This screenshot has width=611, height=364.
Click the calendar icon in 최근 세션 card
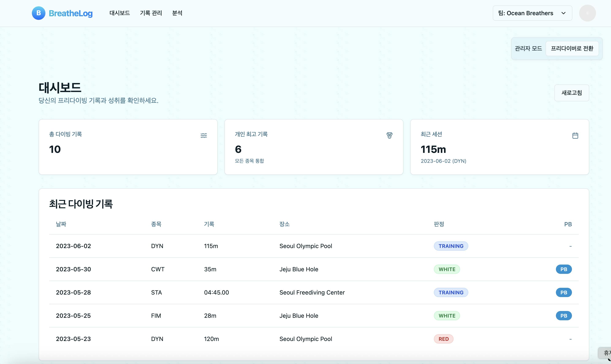coord(575,135)
